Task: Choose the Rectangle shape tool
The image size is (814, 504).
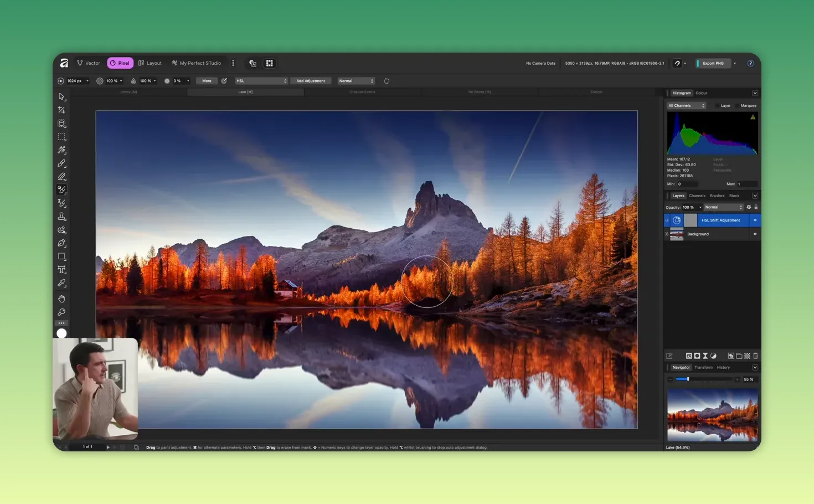Action: click(x=61, y=256)
